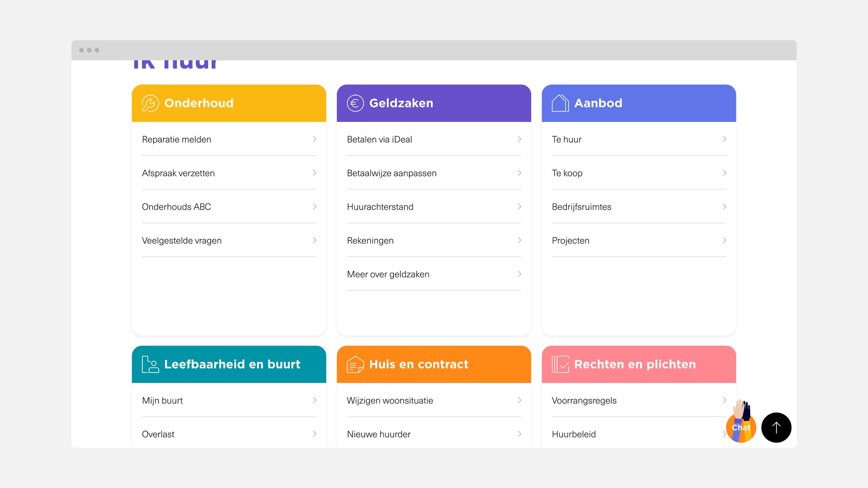Click the Huis en contract heading
868x488 pixels.
419,364
